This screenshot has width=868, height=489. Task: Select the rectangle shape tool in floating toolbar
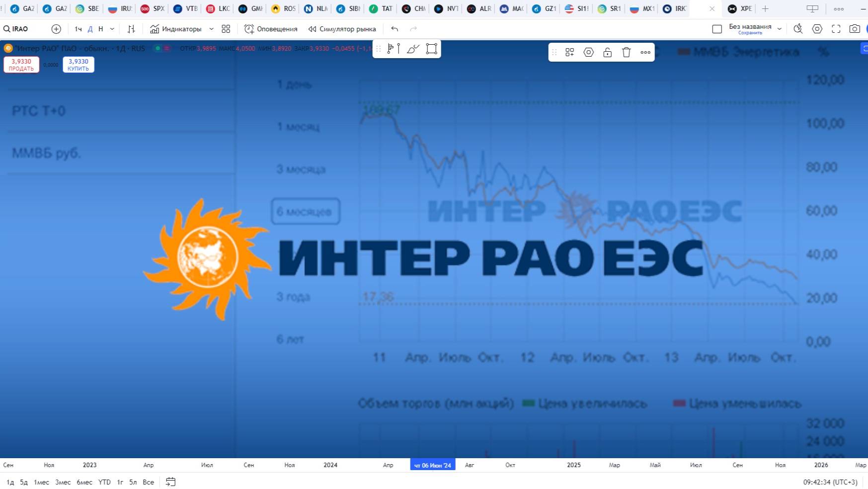[x=432, y=49]
